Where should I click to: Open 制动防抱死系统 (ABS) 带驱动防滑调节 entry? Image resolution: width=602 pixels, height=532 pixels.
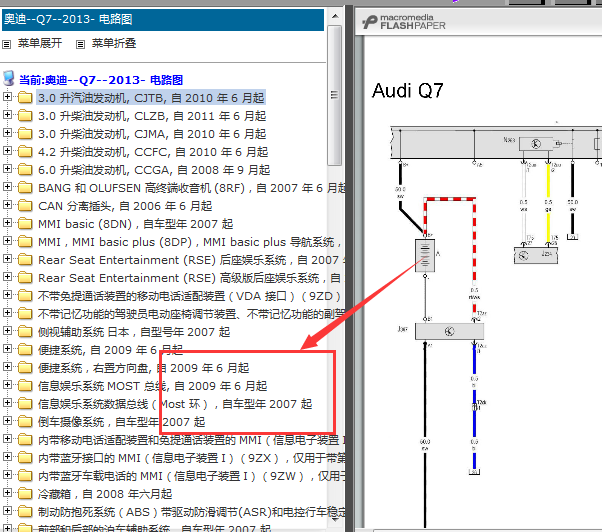coord(192,512)
